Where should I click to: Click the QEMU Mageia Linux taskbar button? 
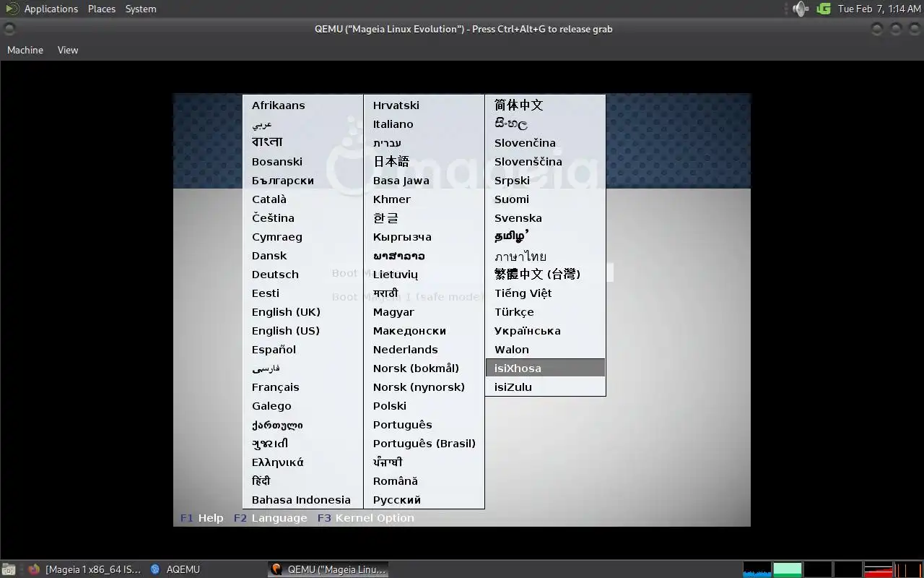pos(328,569)
